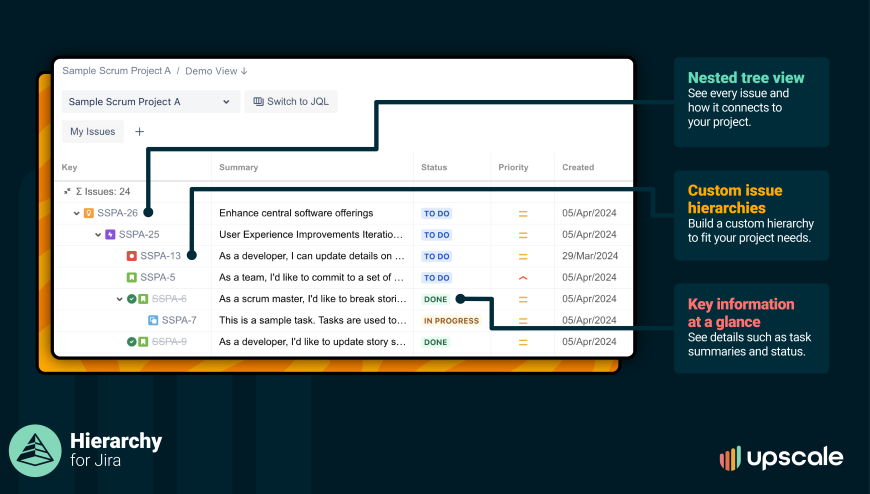Open the Sample Scrum Project A dropdown

150,102
